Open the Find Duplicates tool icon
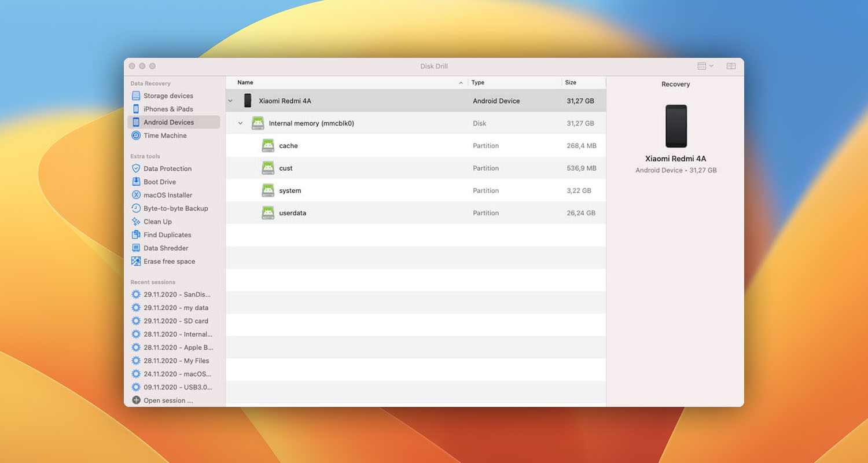868x463 pixels. (x=136, y=235)
